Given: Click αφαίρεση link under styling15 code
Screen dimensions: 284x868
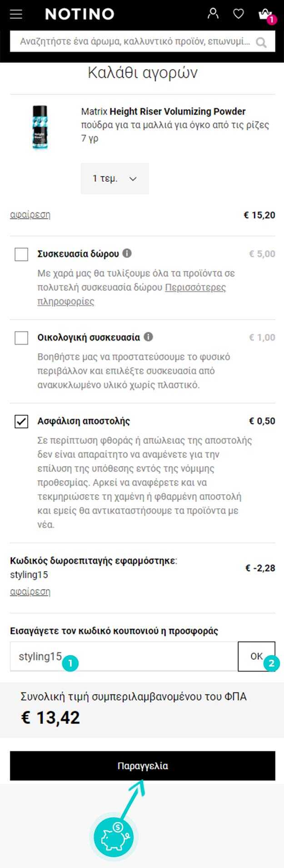Looking at the screenshot, I should coord(30,592).
